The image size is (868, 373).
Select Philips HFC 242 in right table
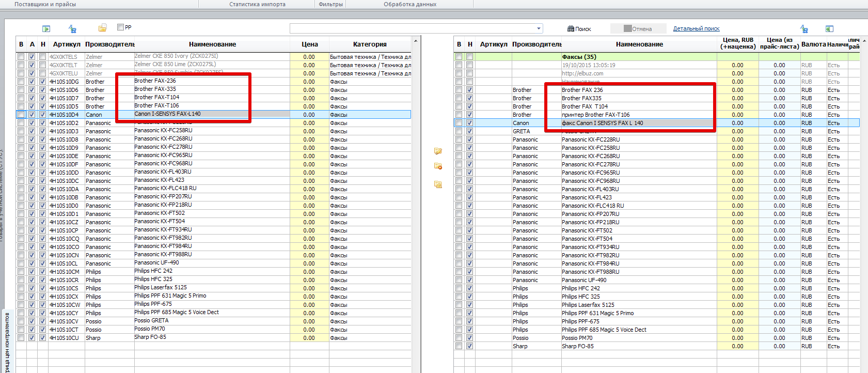pyautogui.click(x=581, y=288)
